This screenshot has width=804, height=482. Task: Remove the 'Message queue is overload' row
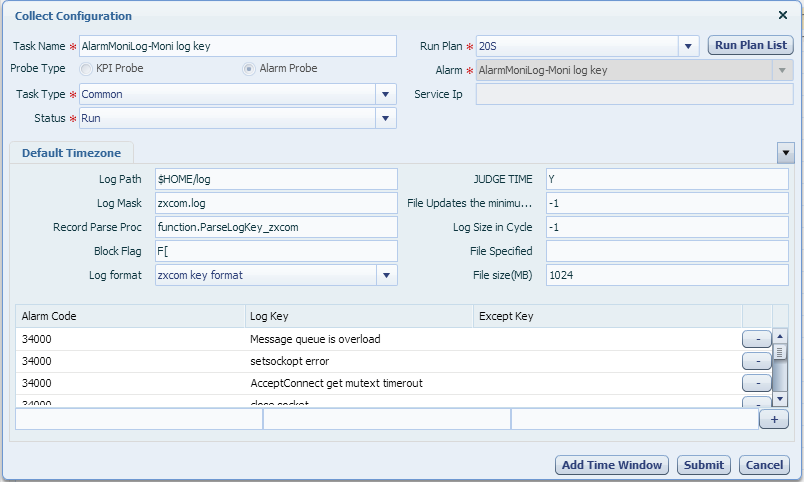click(757, 339)
